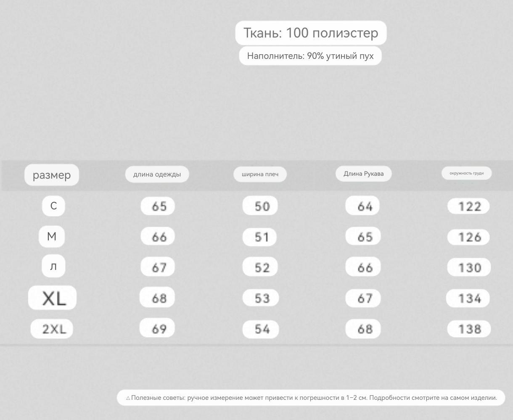The image size is (513, 420).
Task: Click shoulder width value 54
Action: click(260, 329)
